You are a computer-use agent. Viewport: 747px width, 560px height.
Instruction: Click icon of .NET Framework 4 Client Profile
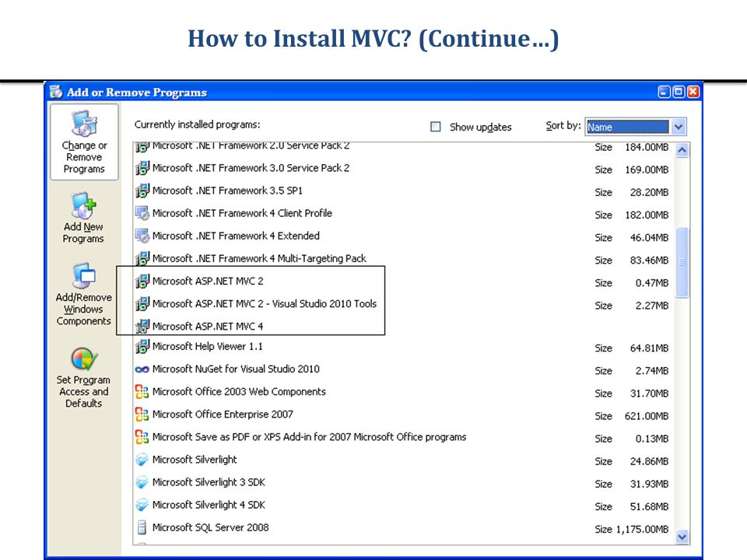[x=142, y=213]
